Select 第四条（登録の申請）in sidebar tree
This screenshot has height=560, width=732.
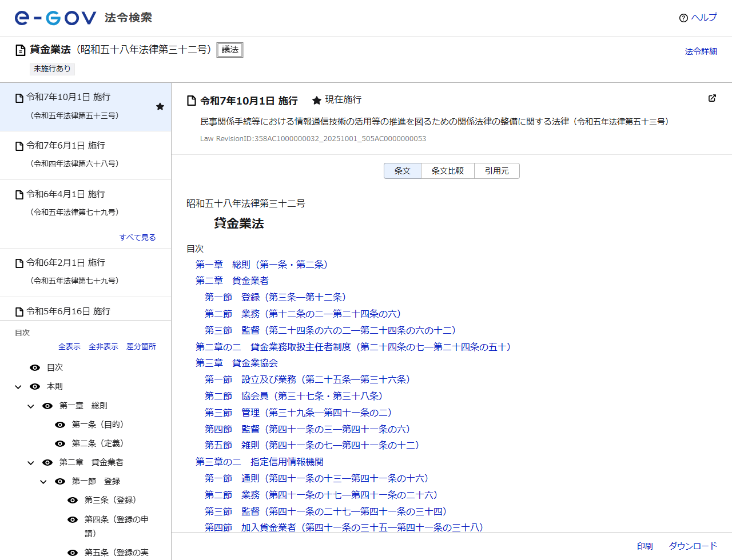click(117, 526)
